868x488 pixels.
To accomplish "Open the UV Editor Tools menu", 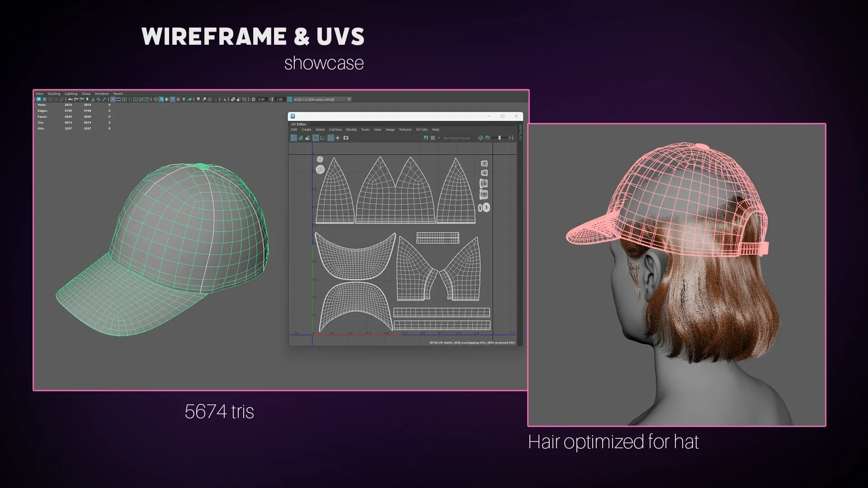I will tap(365, 130).
